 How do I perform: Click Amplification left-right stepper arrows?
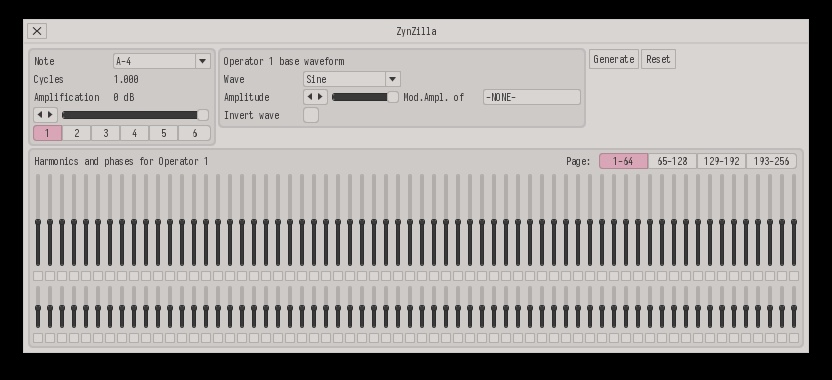pos(45,115)
